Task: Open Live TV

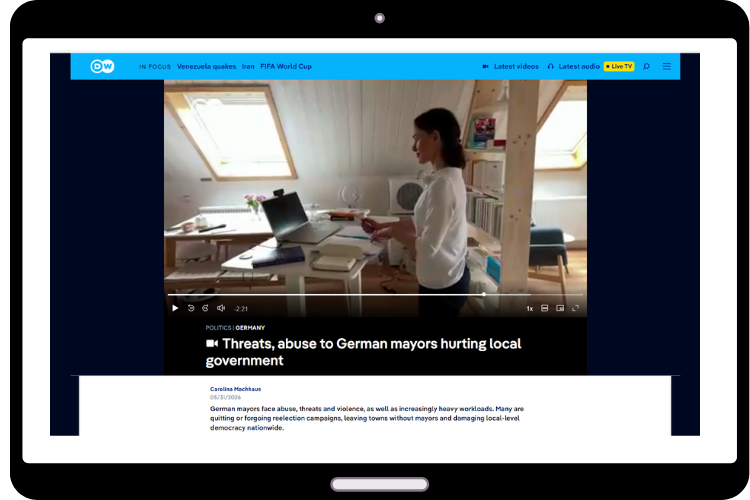Action: tap(619, 67)
